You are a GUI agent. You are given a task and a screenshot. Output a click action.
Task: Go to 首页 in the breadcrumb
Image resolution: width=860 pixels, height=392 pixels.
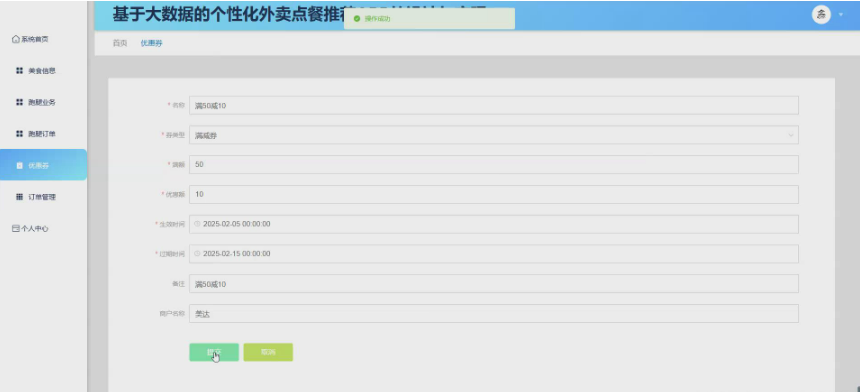pos(120,43)
